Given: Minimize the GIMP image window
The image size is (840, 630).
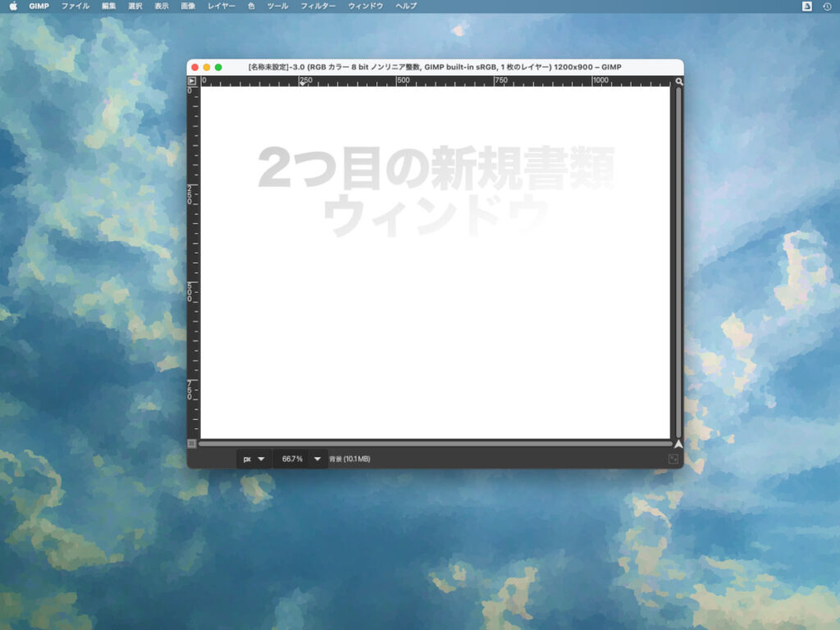Looking at the screenshot, I should [x=207, y=67].
